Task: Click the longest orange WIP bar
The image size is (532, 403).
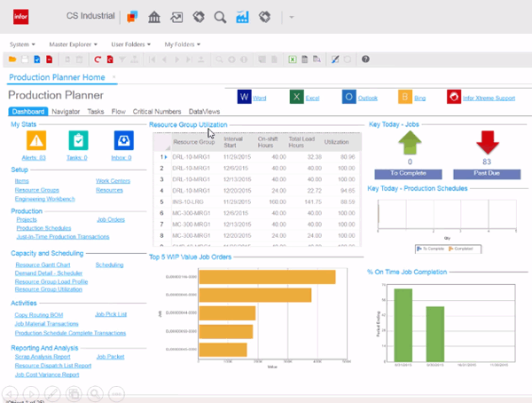Action: click(x=268, y=277)
